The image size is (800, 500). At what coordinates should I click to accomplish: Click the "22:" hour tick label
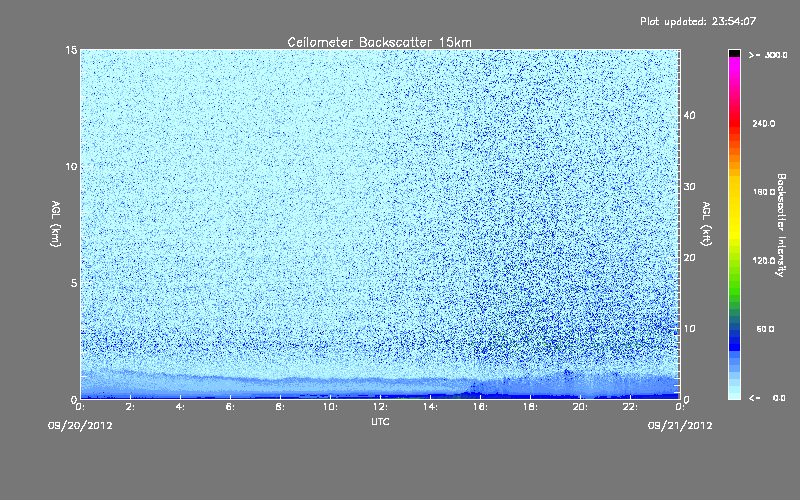pyautogui.click(x=630, y=407)
